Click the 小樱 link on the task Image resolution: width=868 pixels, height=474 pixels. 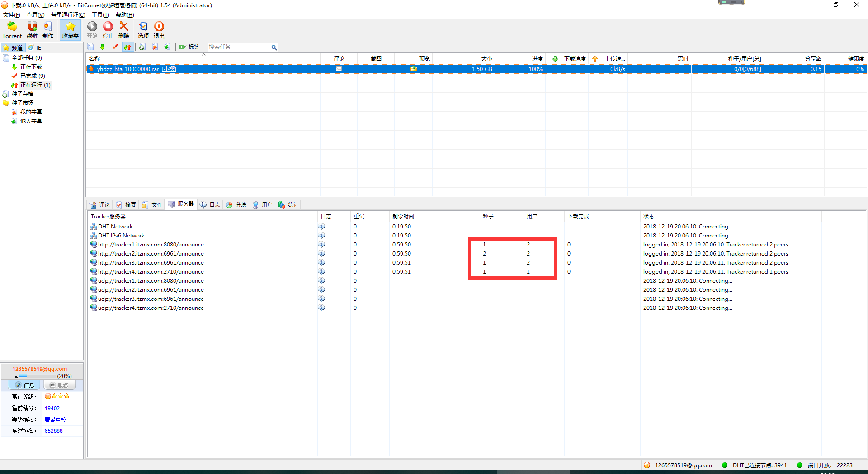pos(169,69)
